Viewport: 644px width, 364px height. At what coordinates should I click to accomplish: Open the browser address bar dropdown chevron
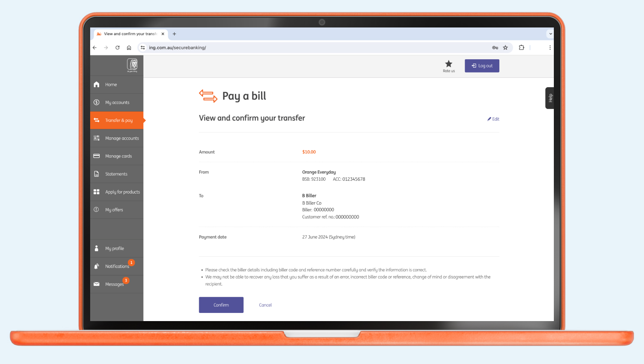(550, 34)
